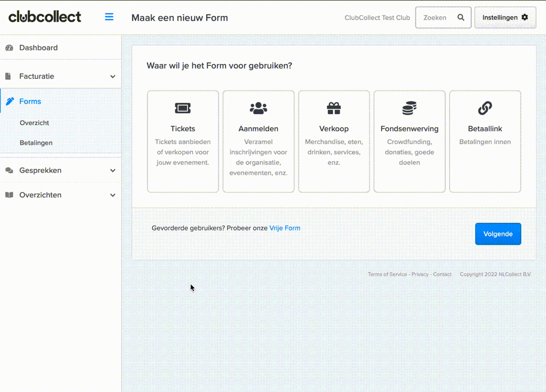
Task: Click the 'Gevorderde gebruikers?' text
Action: (x=188, y=228)
